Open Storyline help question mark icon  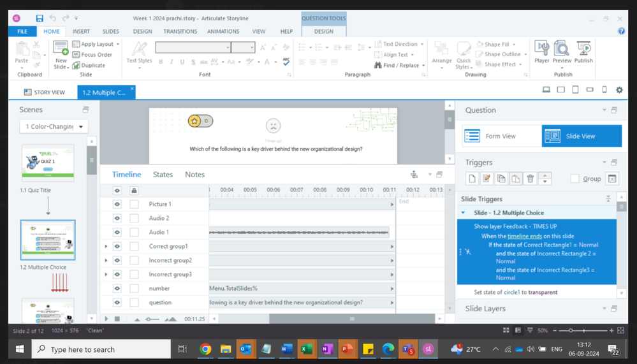(x=621, y=31)
